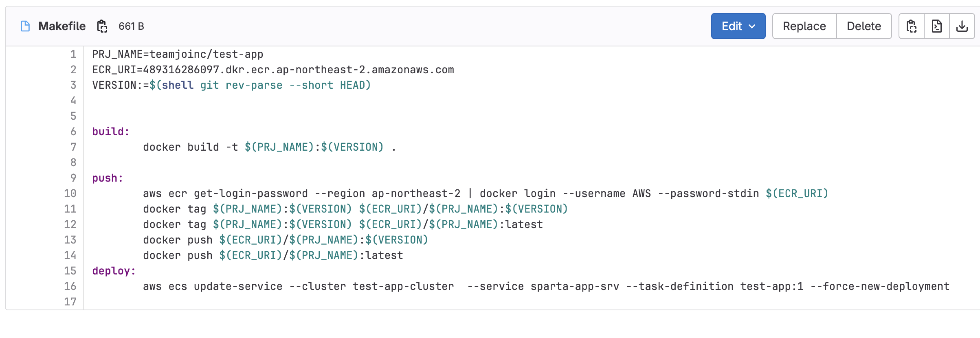Click line number 9 anchor
Viewport: 980px width, 338px height.
tap(73, 178)
